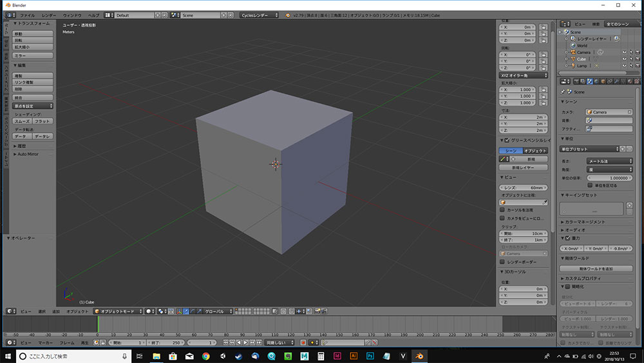
Task: Select the rotate manipulator arc icon
Action: [x=193, y=311]
